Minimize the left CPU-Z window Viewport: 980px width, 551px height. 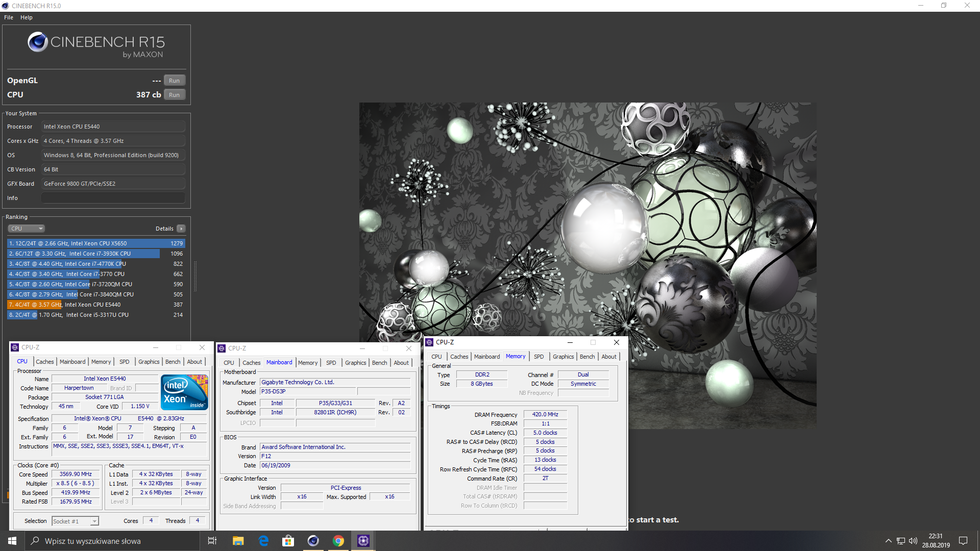156,347
